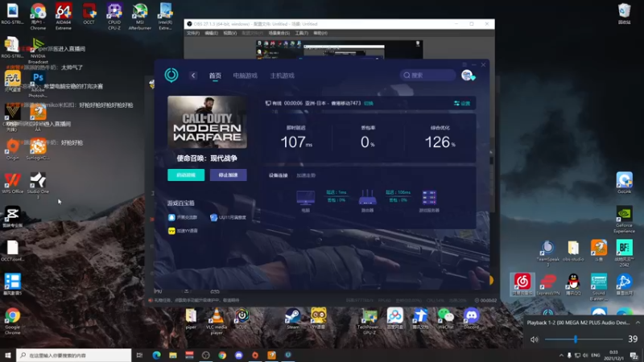Click the green 切换 switch node link

coord(369,103)
